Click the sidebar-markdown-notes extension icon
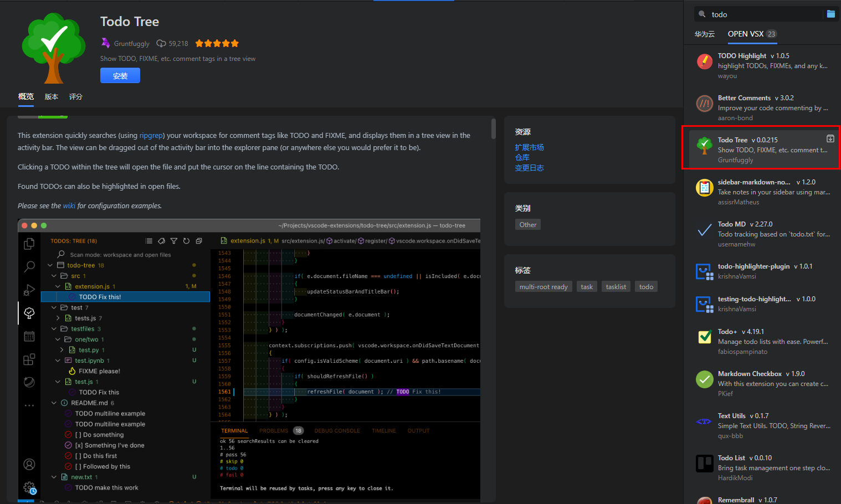This screenshot has width=841, height=504. point(704,187)
